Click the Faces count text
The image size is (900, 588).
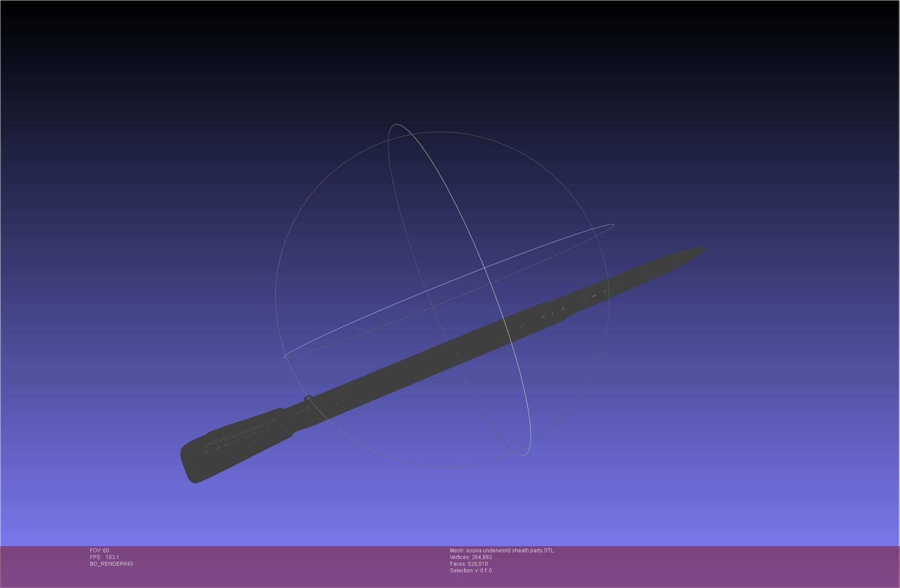click(469, 564)
